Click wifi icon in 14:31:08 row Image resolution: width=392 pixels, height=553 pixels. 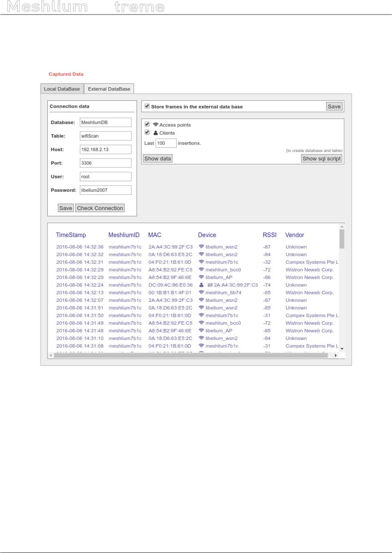[201, 346]
